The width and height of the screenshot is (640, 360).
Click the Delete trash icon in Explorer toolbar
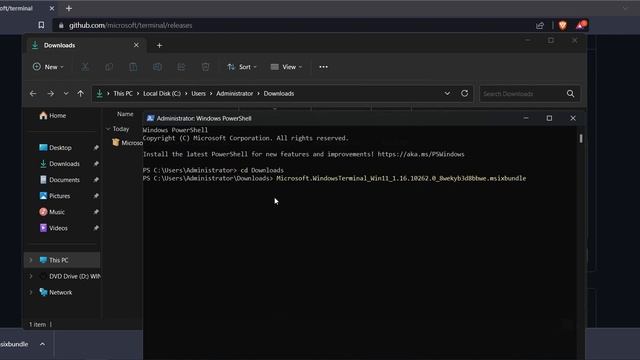[205, 67]
